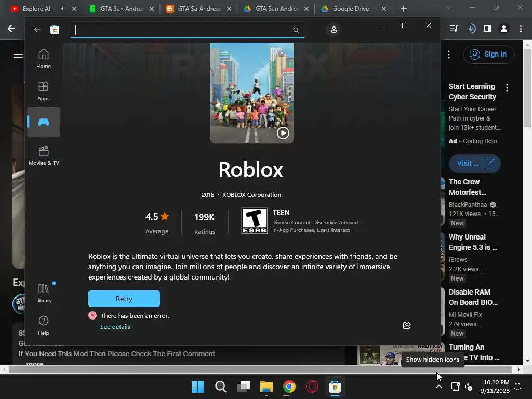The image size is (532, 399).
Task: Switch to GTA Sa Andreas Blogger tab
Action: click(199, 9)
